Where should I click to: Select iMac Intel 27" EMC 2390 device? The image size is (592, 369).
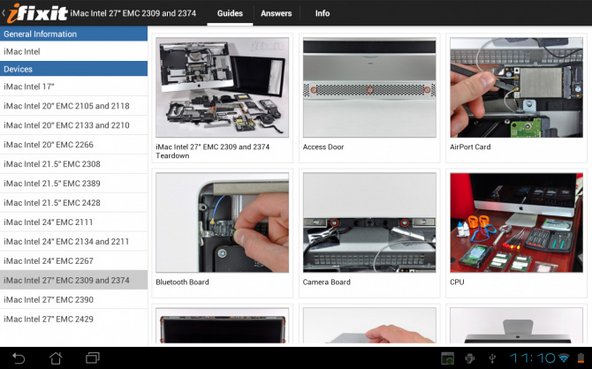point(74,300)
